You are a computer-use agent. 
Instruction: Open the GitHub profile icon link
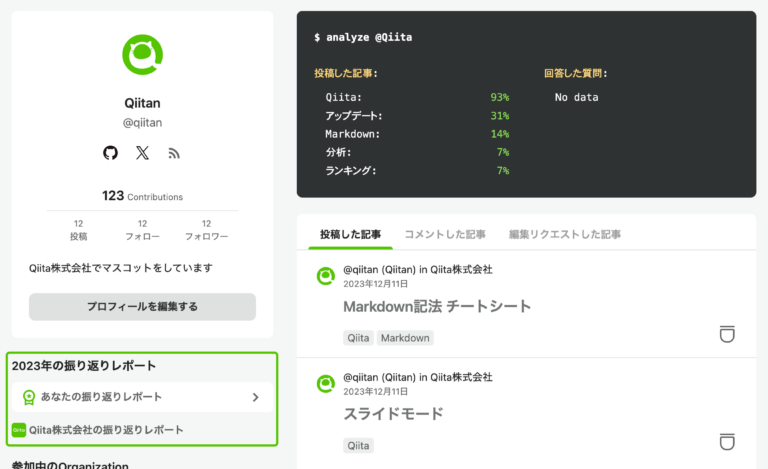point(110,153)
